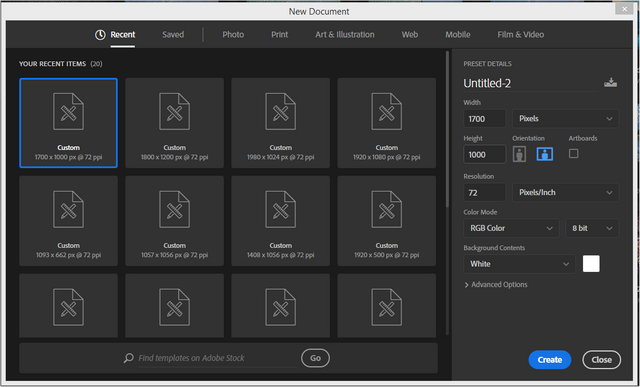Open the Film & Video tab
Screen dimensions: 640x387
pyautogui.click(x=520, y=35)
